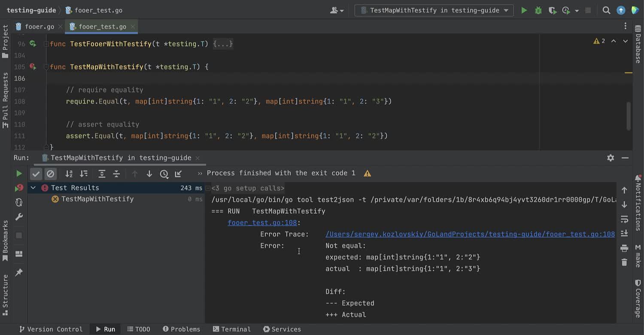644x335 pixels.
Task: Rerun the test in Run panel
Action: 19,174
